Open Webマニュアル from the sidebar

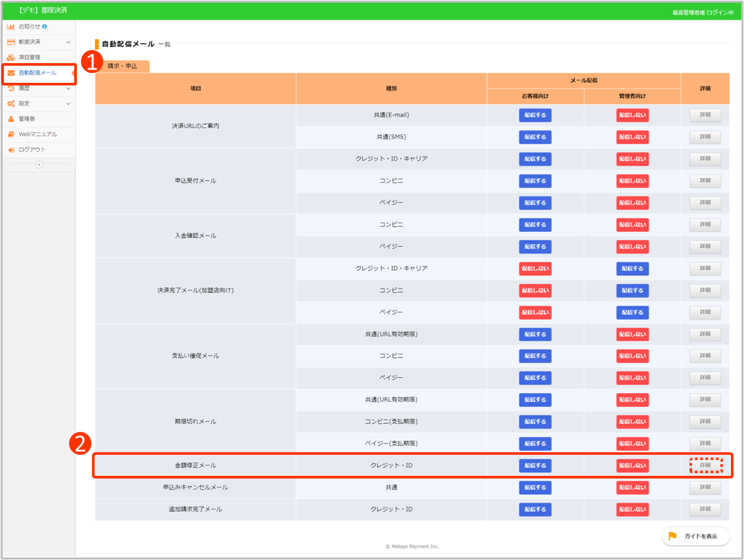coord(37,134)
